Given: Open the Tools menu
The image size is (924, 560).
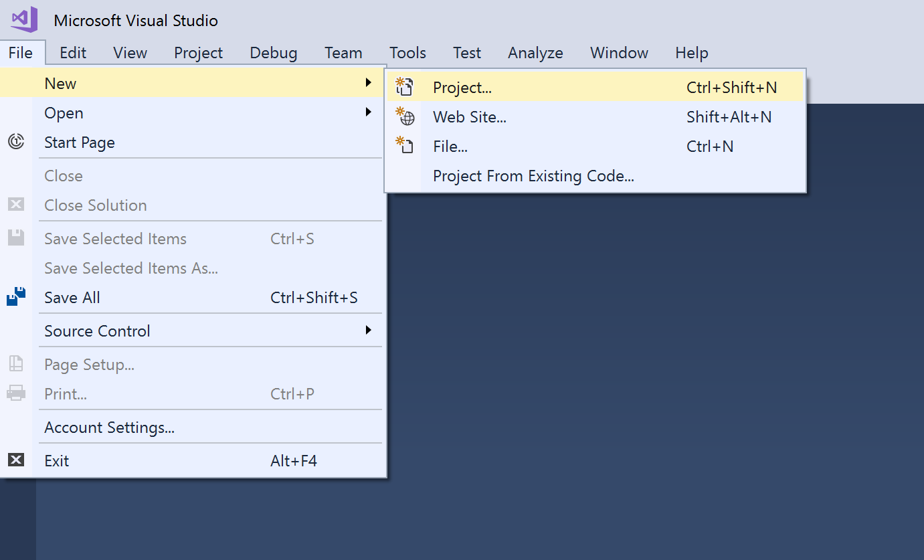Looking at the screenshot, I should pos(407,53).
